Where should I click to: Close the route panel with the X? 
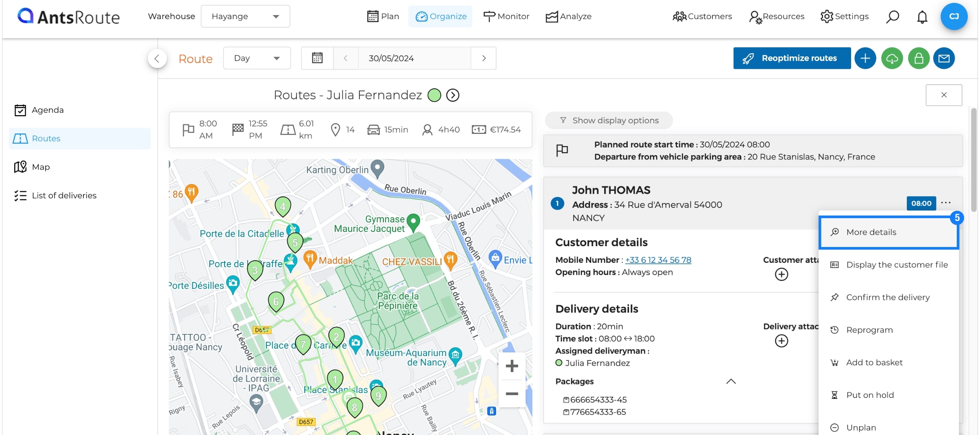pyautogui.click(x=944, y=95)
